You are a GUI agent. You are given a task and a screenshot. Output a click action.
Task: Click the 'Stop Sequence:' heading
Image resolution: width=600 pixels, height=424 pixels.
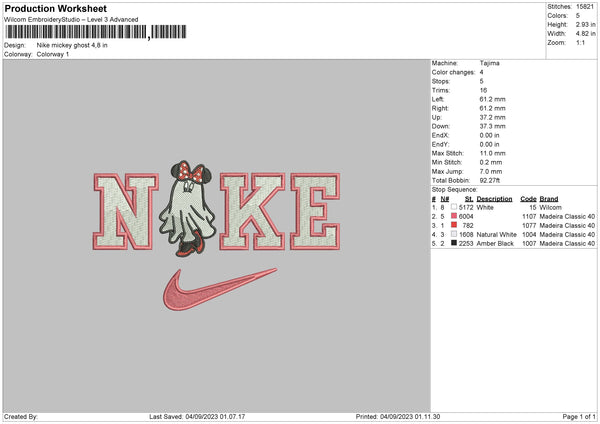click(x=455, y=190)
